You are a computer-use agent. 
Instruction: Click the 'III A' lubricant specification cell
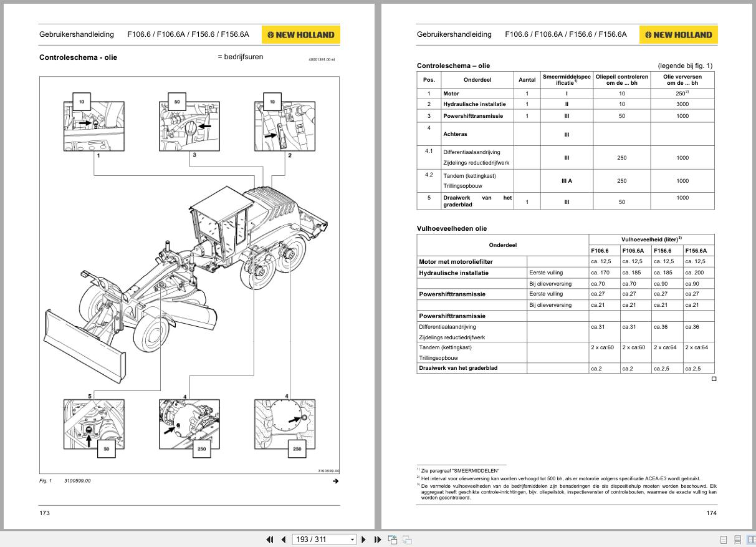click(567, 181)
